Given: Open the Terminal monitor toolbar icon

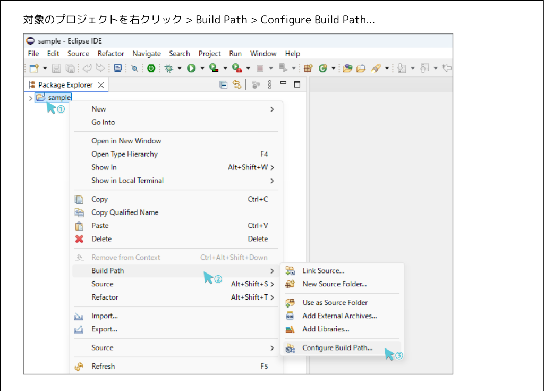Looking at the screenshot, I should coord(117,69).
